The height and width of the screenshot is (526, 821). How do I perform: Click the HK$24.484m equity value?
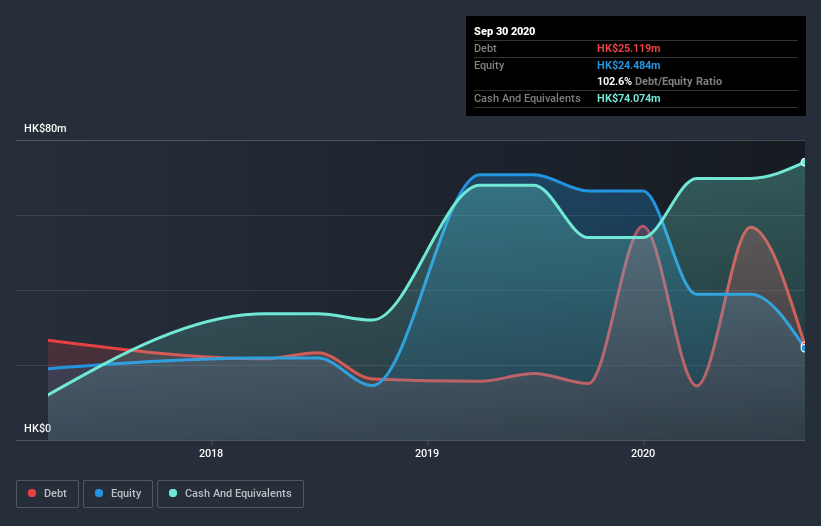click(628, 65)
